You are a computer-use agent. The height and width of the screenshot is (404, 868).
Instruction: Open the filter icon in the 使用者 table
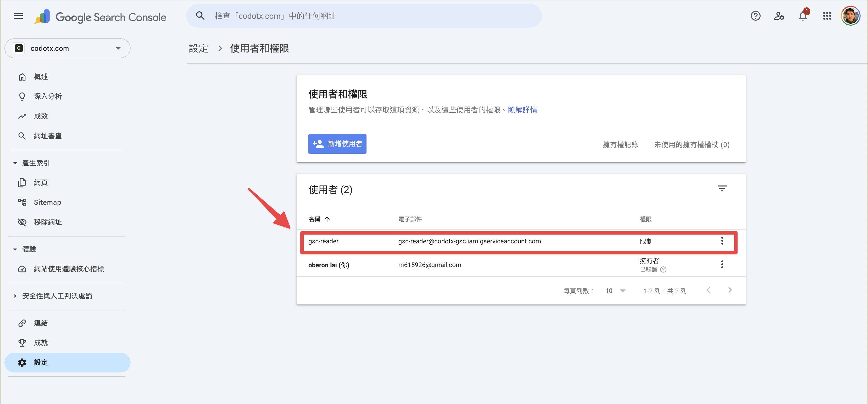(722, 188)
